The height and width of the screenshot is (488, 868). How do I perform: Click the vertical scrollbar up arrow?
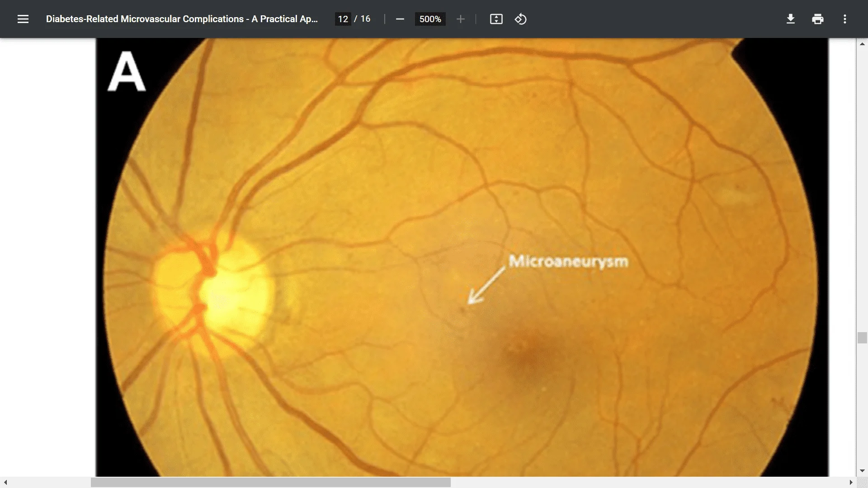click(x=862, y=44)
